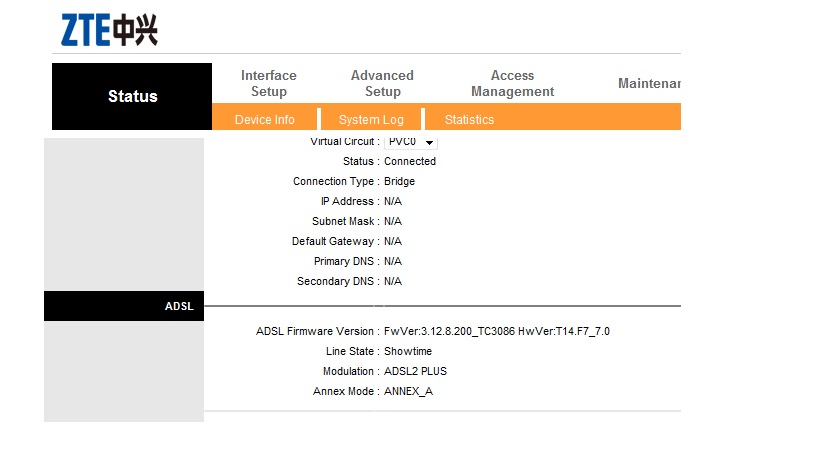Select the Bridge connection type text
819x460 pixels.
click(400, 181)
